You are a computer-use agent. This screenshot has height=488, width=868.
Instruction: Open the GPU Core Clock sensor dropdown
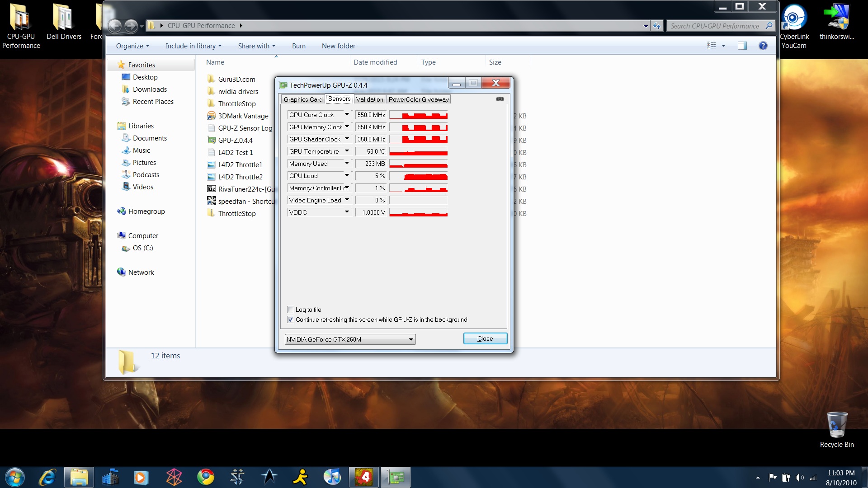pos(347,115)
